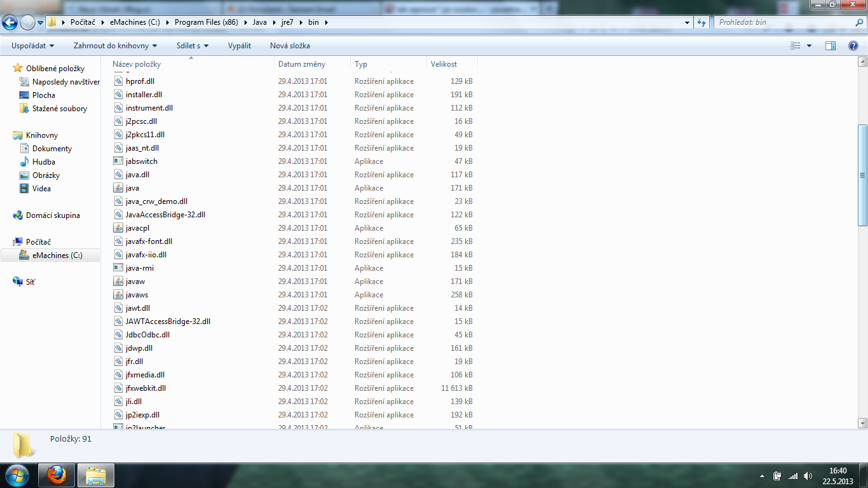Open the view options dropdown arrow

809,46
